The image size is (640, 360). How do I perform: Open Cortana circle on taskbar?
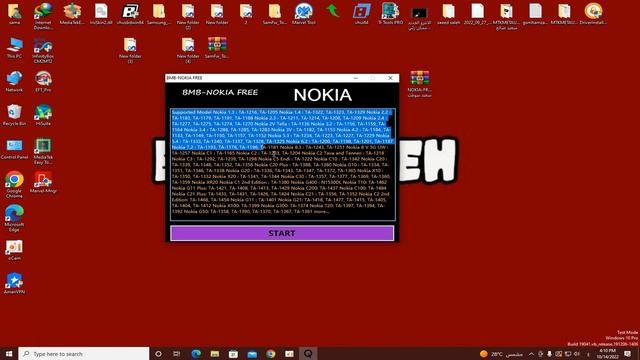click(x=158, y=353)
